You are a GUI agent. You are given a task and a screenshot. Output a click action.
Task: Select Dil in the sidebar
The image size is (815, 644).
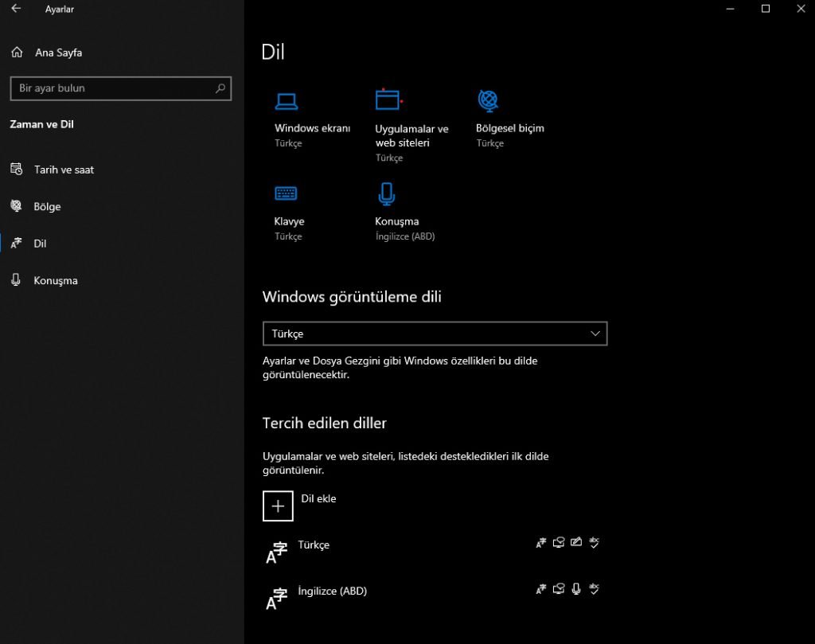[40, 244]
